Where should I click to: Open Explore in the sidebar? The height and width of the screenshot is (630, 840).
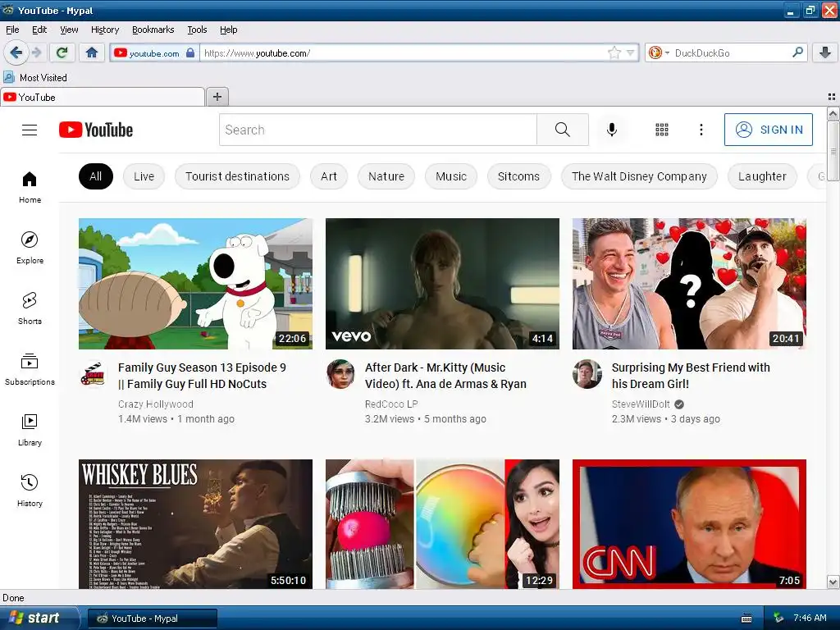(30, 248)
